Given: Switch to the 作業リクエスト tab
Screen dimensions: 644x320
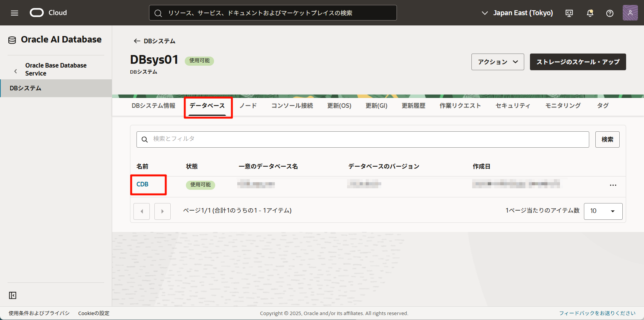Looking at the screenshot, I should click(460, 106).
